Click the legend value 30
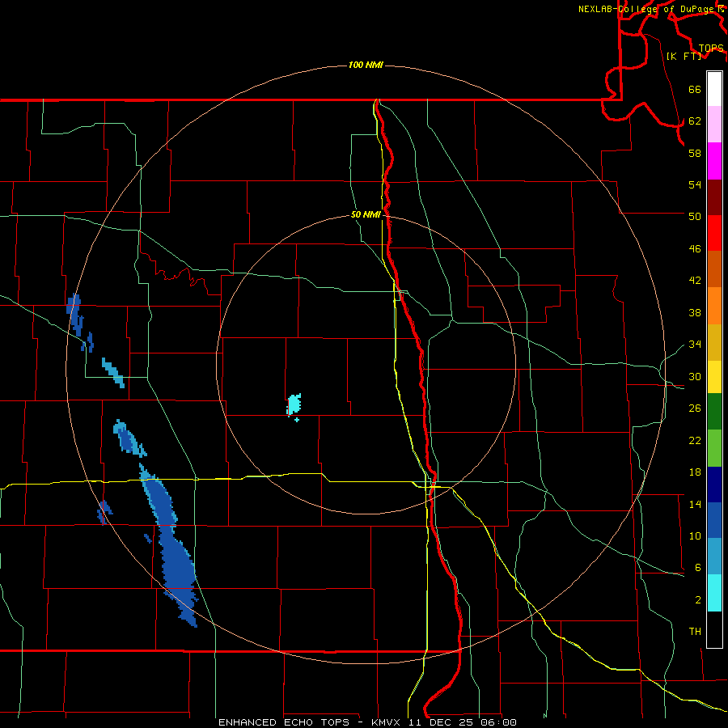This screenshot has height=728, width=728. pyautogui.click(x=695, y=376)
